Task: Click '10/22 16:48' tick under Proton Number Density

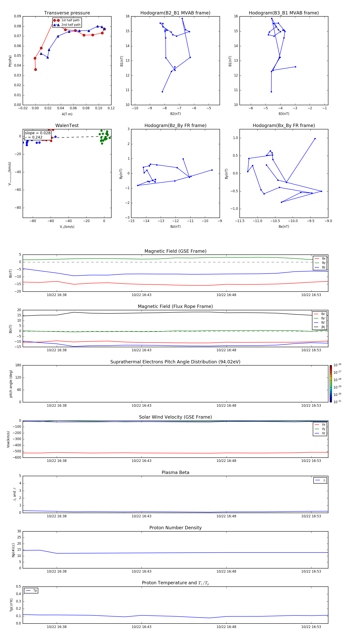Action: 226,571
